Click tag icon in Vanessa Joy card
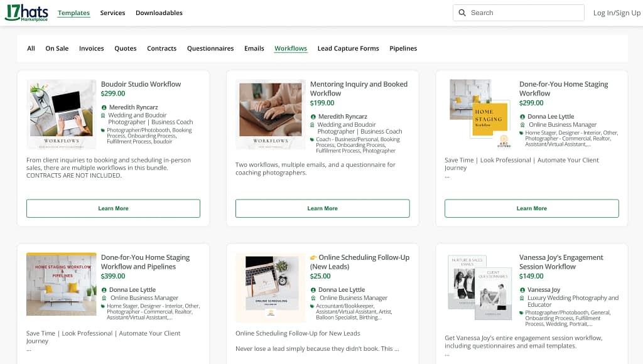 coord(521,313)
